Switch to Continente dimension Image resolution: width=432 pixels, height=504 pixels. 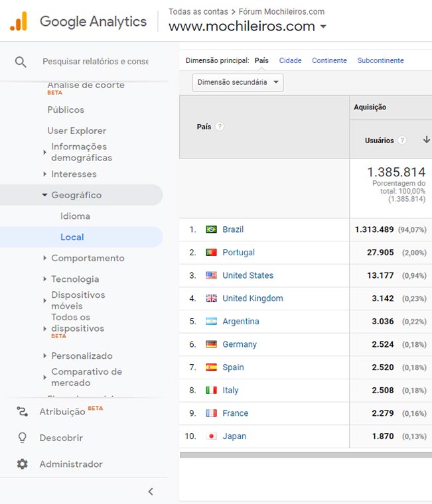pos(329,60)
